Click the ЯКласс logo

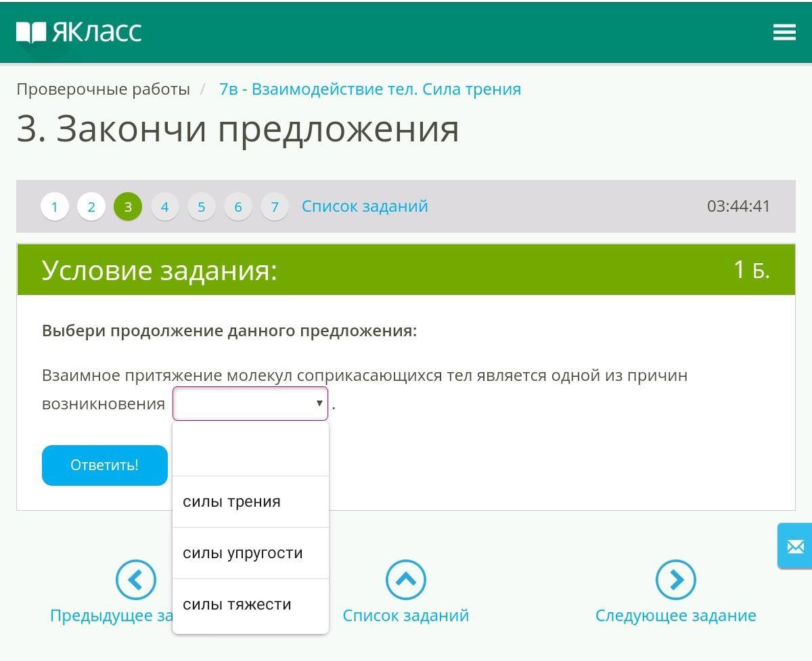(79, 32)
